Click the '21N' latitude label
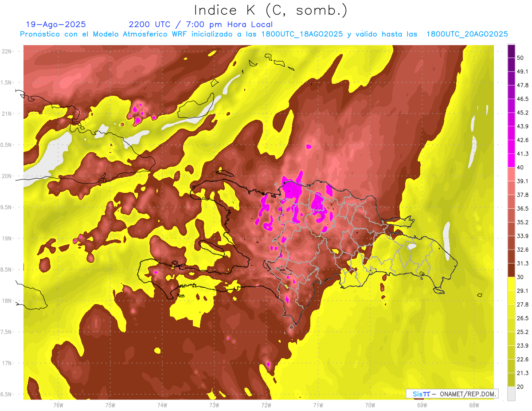 (7, 114)
